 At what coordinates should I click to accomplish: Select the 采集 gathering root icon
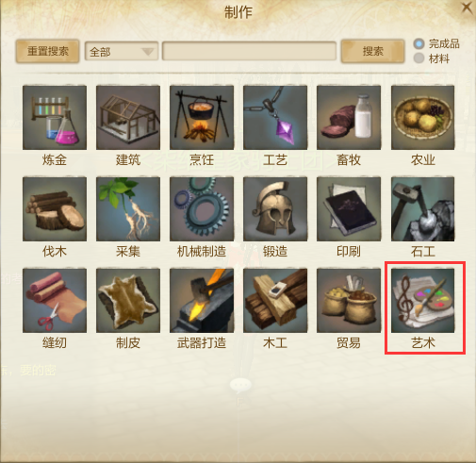pos(128,209)
